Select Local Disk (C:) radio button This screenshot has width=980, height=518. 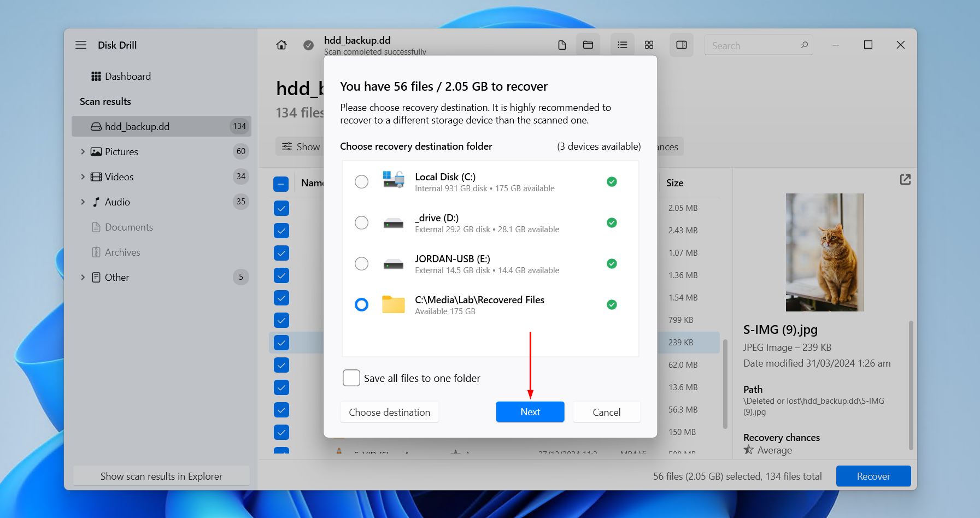click(361, 182)
